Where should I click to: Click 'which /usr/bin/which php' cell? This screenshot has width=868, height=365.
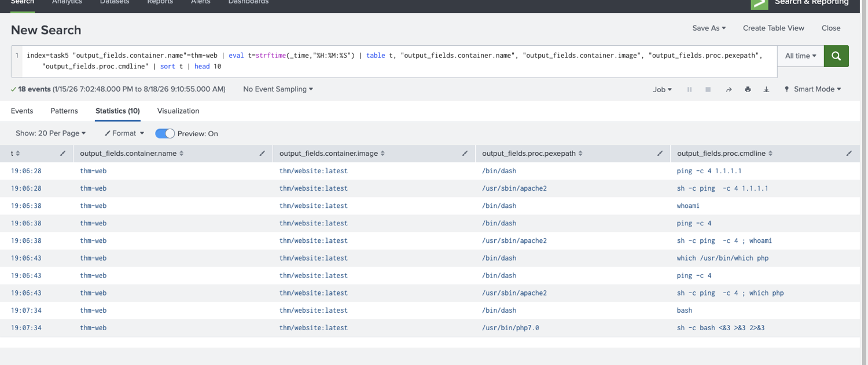click(722, 258)
